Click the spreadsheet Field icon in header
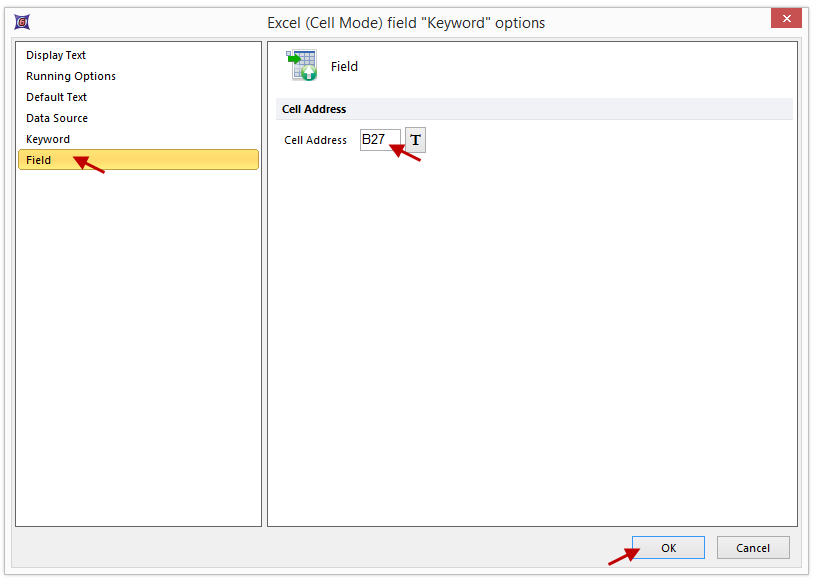 [x=301, y=66]
